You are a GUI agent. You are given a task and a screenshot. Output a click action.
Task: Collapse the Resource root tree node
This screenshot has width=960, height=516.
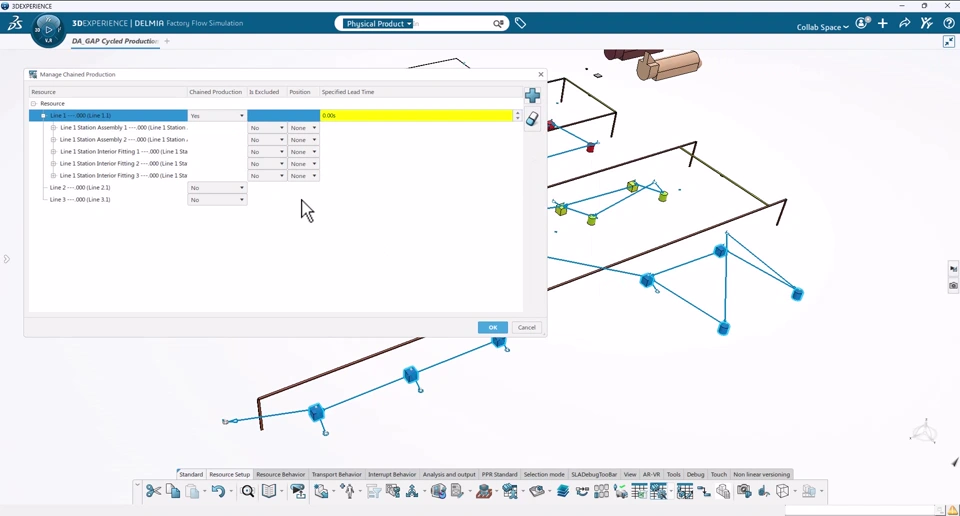click(x=34, y=103)
